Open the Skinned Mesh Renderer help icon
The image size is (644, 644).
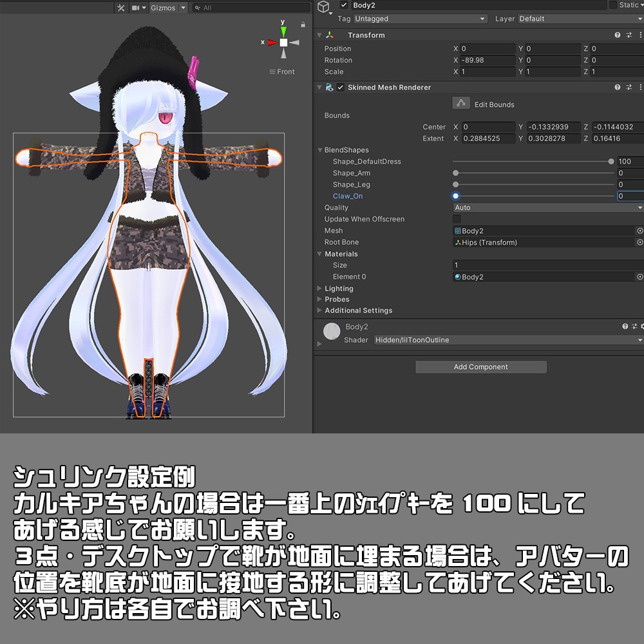(618, 88)
